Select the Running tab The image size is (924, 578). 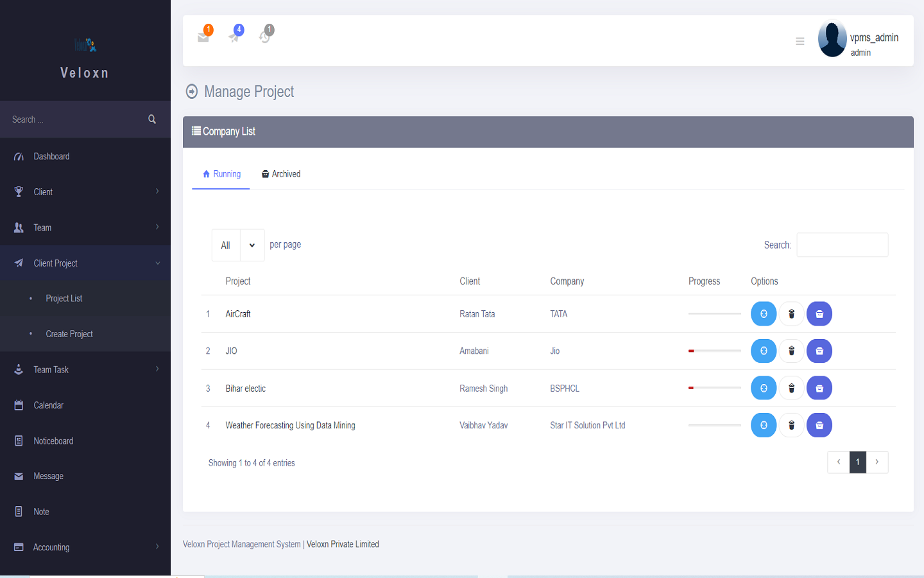(221, 173)
